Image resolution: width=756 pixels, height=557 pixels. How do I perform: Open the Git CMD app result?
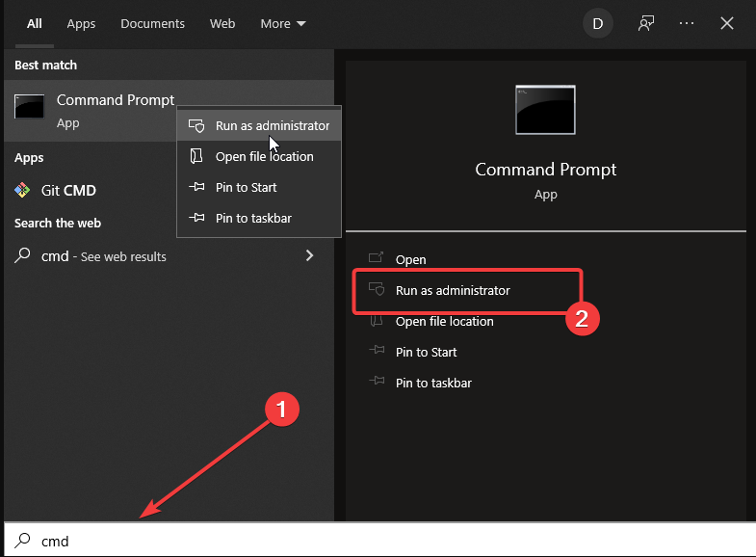coord(169,191)
